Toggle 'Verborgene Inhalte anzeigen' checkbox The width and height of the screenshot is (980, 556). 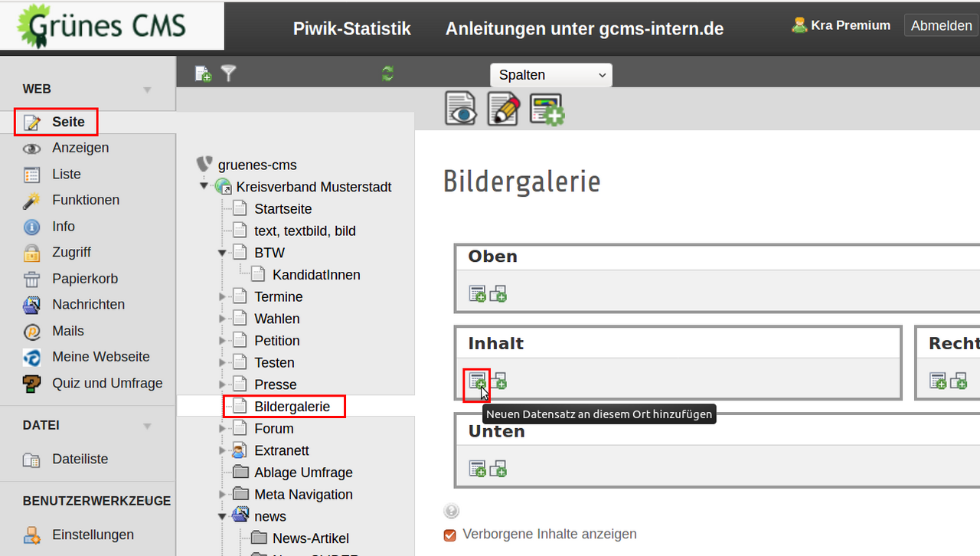click(x=450, y=535)
